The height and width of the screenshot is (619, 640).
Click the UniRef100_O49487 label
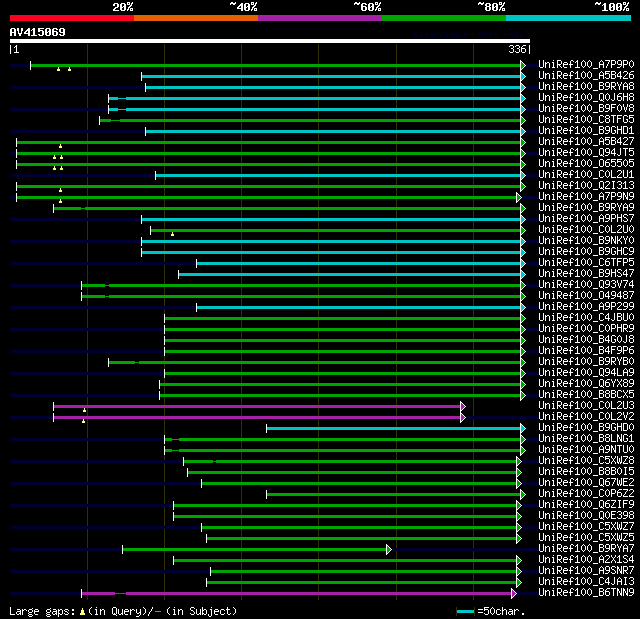(x=586, y=296)
